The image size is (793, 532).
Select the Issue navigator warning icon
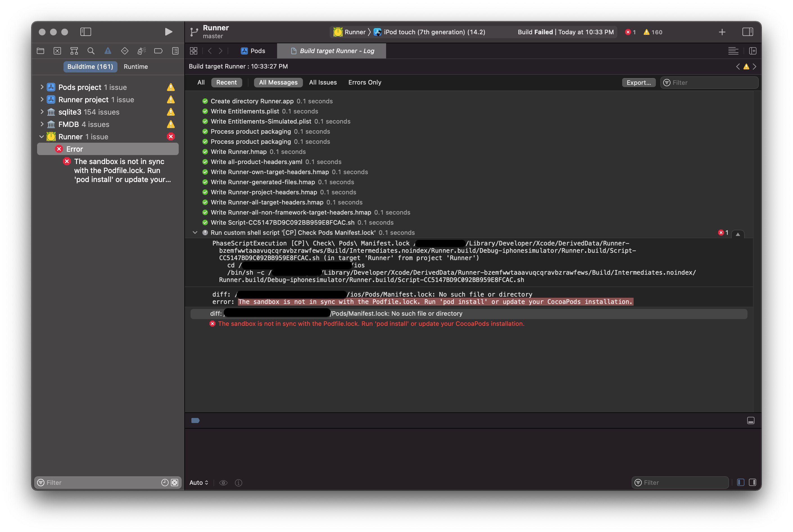[108, 51]
